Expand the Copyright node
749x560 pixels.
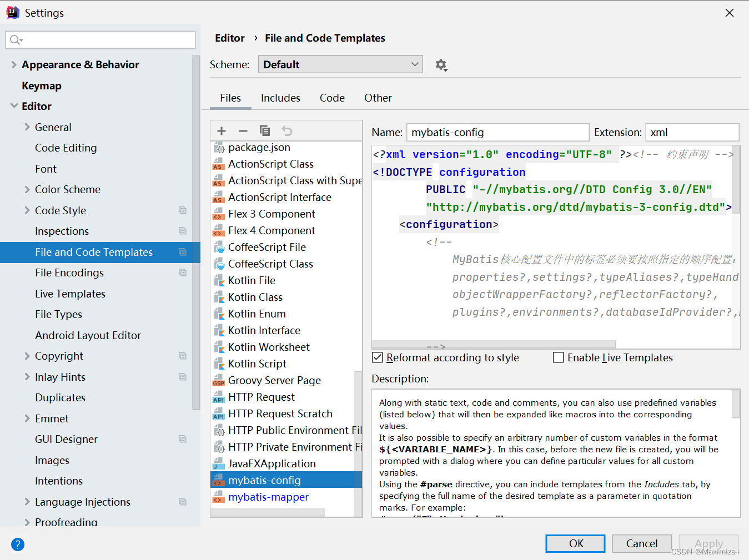click(27, 356)
